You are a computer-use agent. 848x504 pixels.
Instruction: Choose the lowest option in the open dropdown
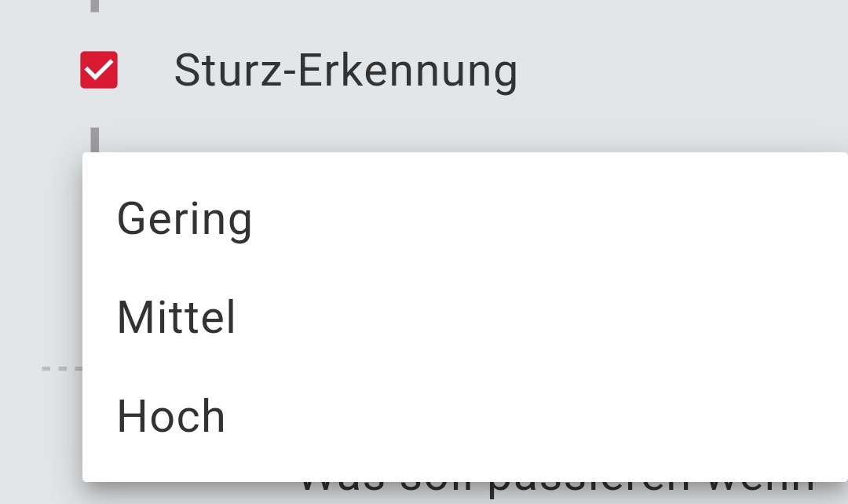click(185, 218)
